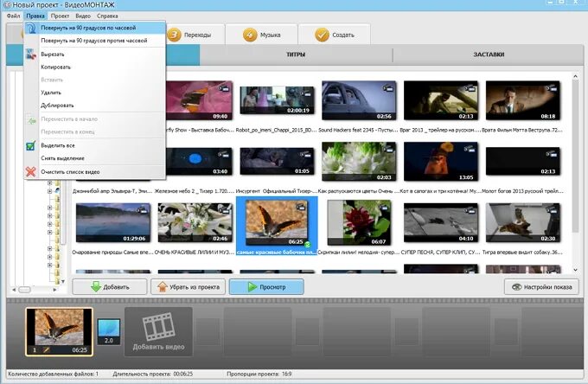This screenshot has height=384, width=588.
Task: Select the 02:46 white lilies video thumbnail
Action: [195, 223]
